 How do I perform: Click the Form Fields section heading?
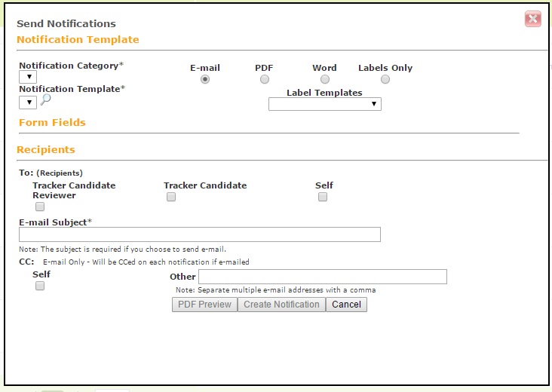click(52, 122)
